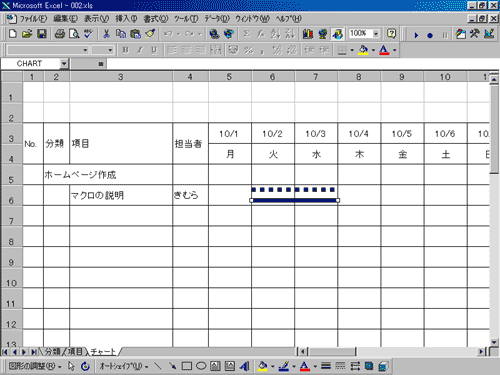Click the Free Rotate icon

click(86, 366)
